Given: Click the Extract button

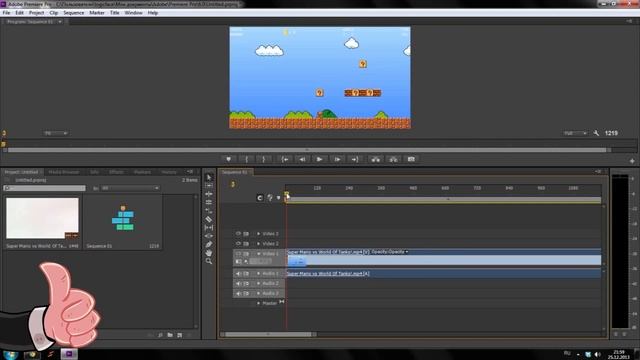Looking at the screenshot, I should pos(393,159).
